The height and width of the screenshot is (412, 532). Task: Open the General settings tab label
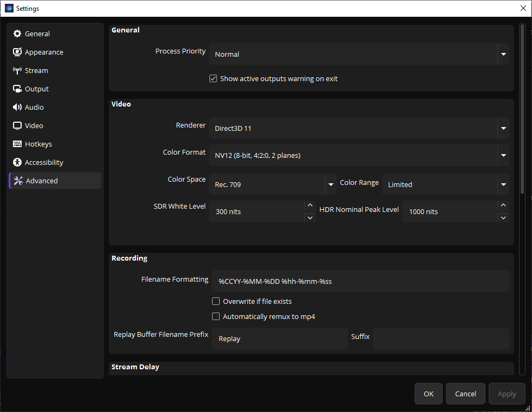37,34
